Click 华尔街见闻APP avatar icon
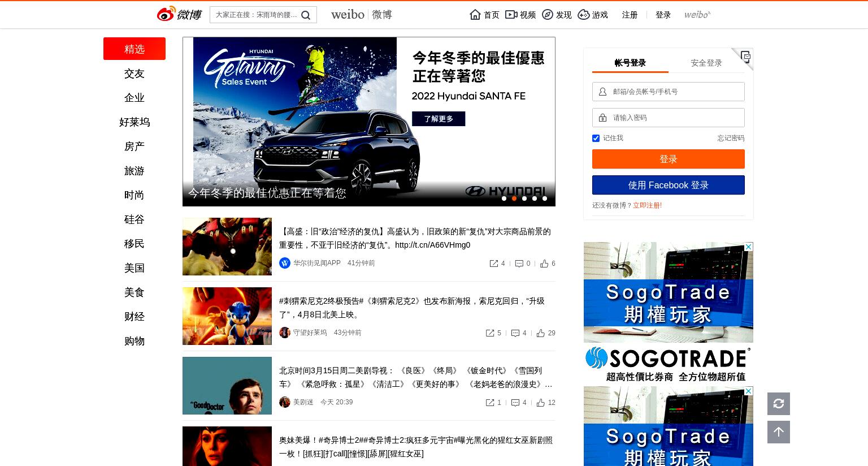 [x=285, y=263]
